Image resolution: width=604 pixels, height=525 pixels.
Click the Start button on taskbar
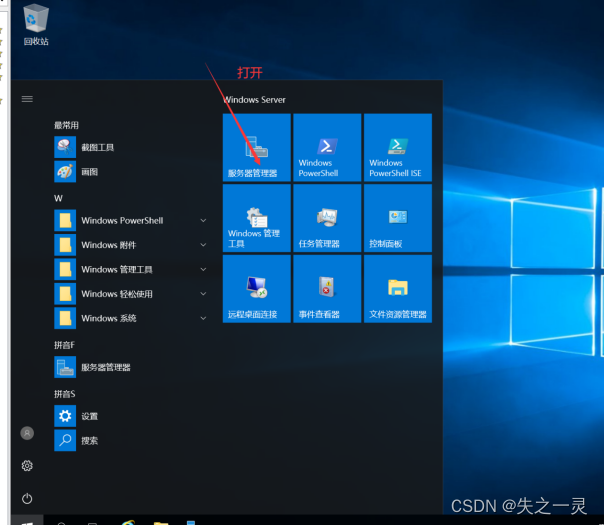[27, 521]
